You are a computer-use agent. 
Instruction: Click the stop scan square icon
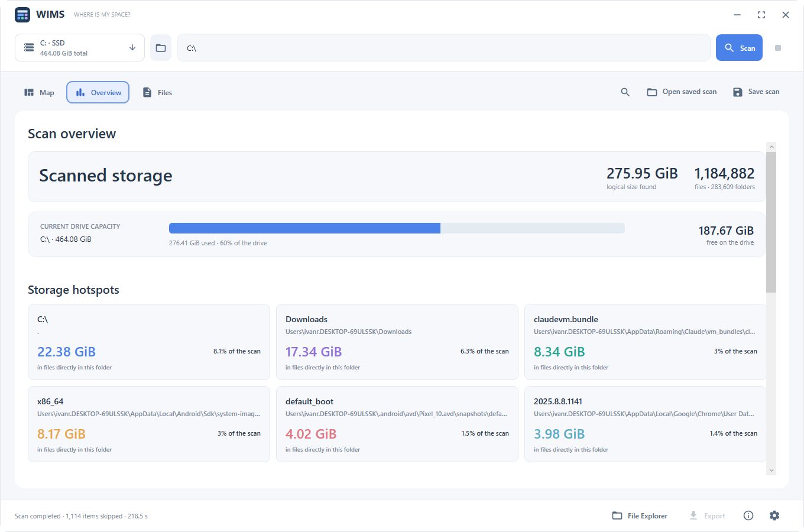tap(778, 48)
